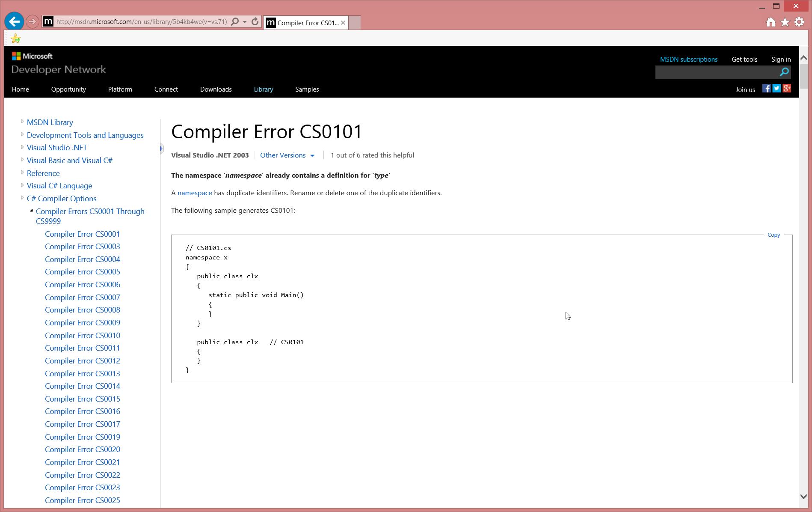
Task: Follow the namespace link in description
Action: point(195,193)
